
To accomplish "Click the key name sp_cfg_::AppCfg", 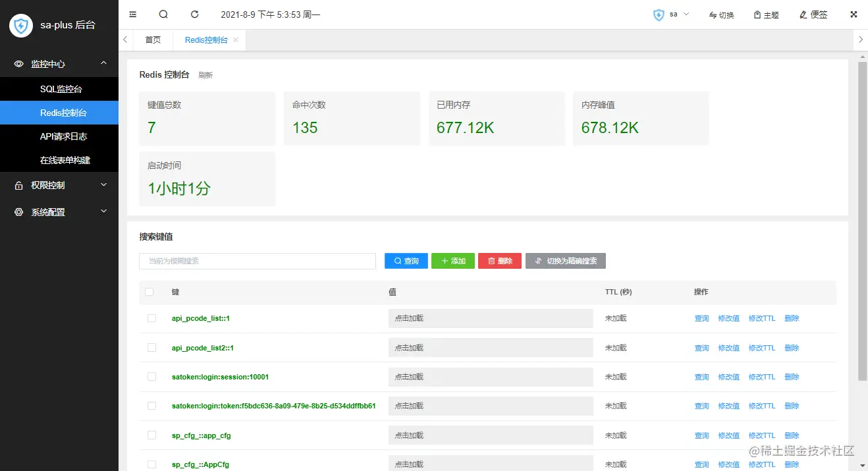I will (200, 464).
